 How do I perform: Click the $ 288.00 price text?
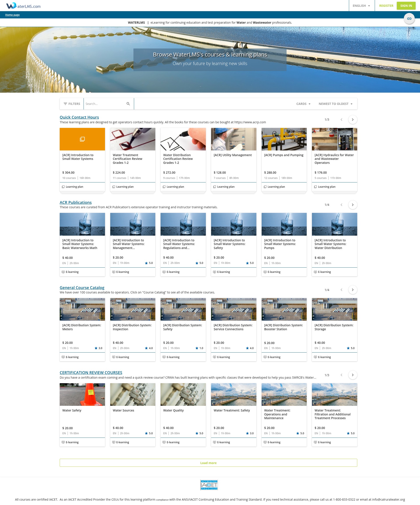pos(270,172)
